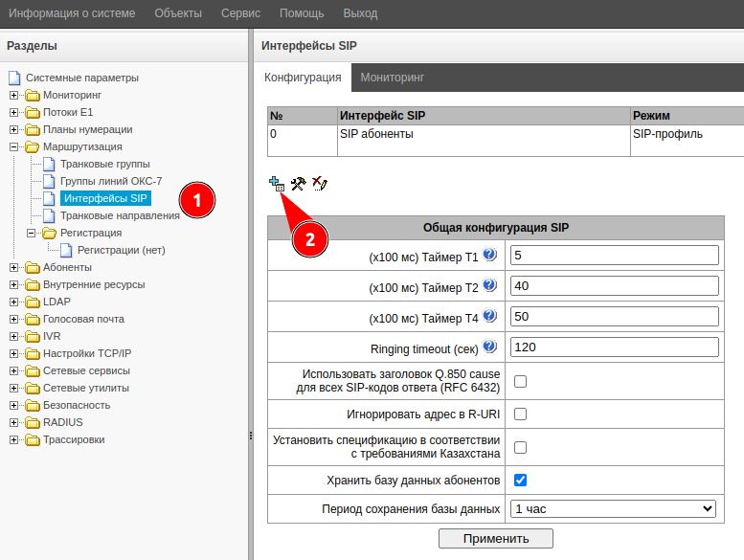744x560 pixels.
Task: Click the Системные параметры page icon
Action: tap(13, 78)
